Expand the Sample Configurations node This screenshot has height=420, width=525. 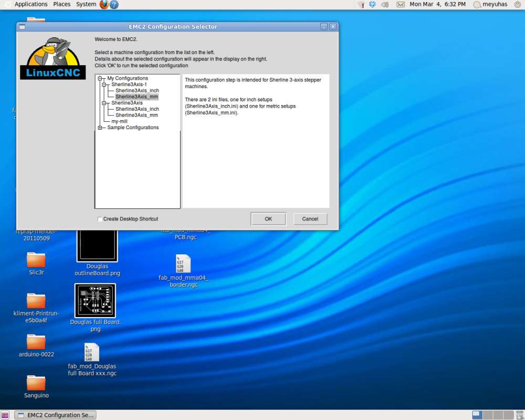[100, 128]
